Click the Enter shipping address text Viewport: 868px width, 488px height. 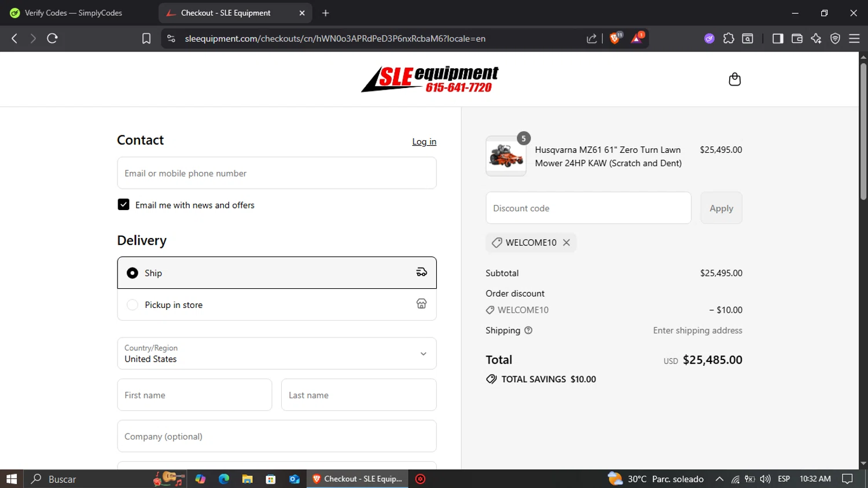(697, 331)
